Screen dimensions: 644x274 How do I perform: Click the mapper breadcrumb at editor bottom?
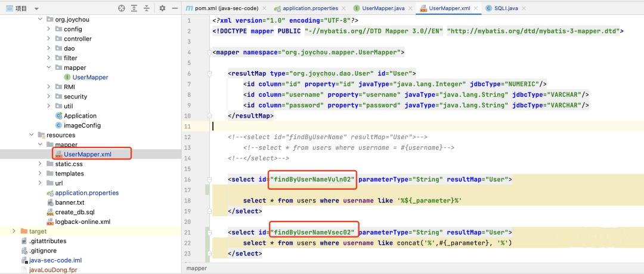197,268
